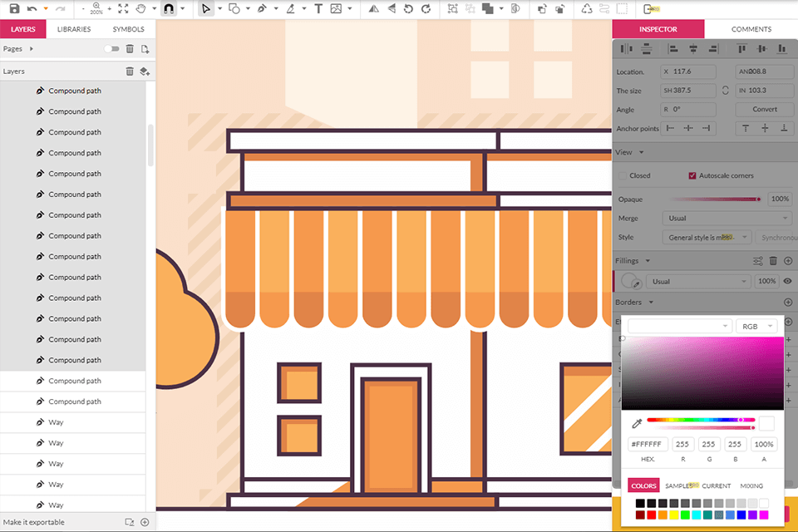Open the Merge mode dropdown

pos(727,219)
